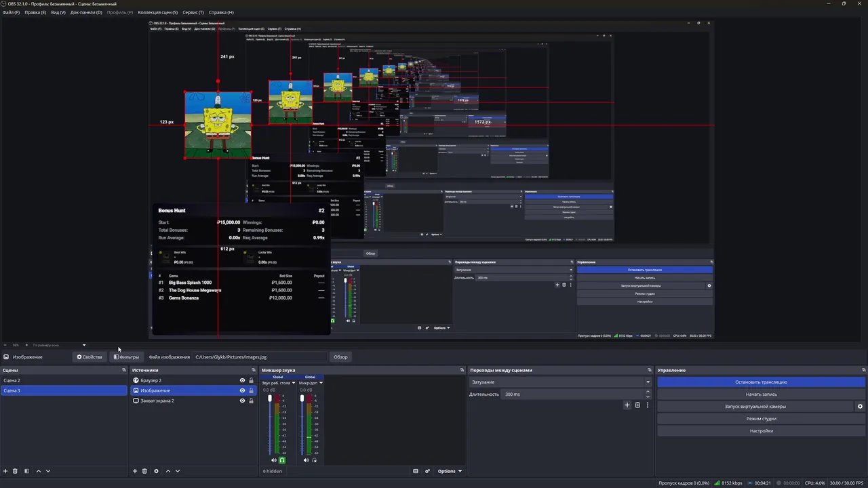Open the Вид menu
The height and width of the screenshot is (488, 868).
point(58,12)
